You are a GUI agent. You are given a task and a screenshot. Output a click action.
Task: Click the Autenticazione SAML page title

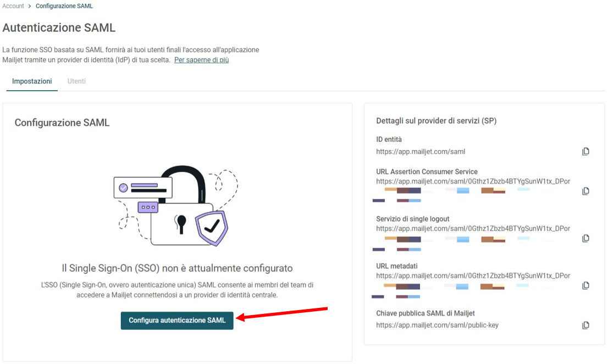tap(59, 28)
